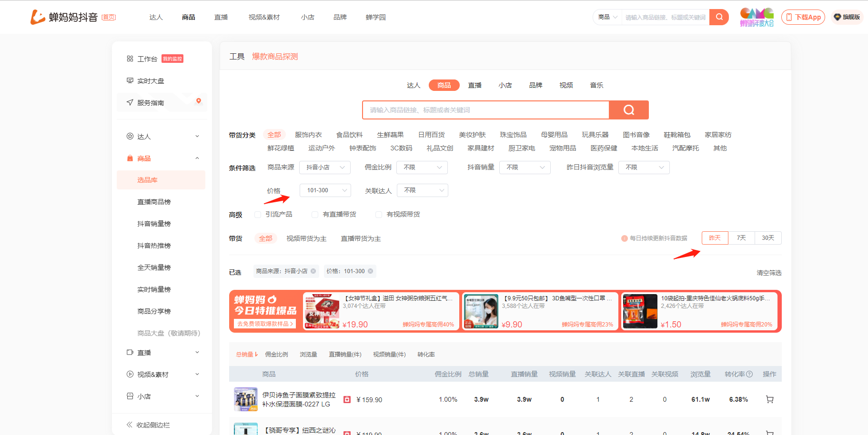Click main product search input field
This screenshot has width=868, height=435.
(x=486, y=110)
